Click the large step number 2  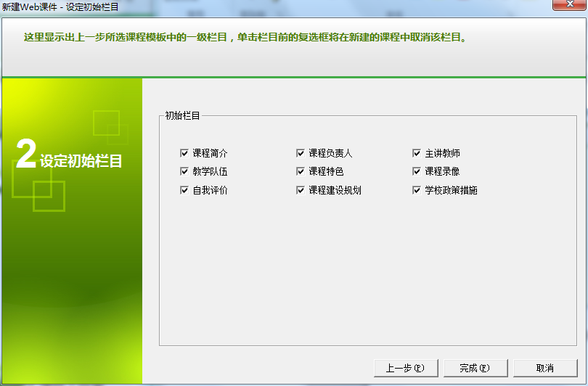[25, 155]
